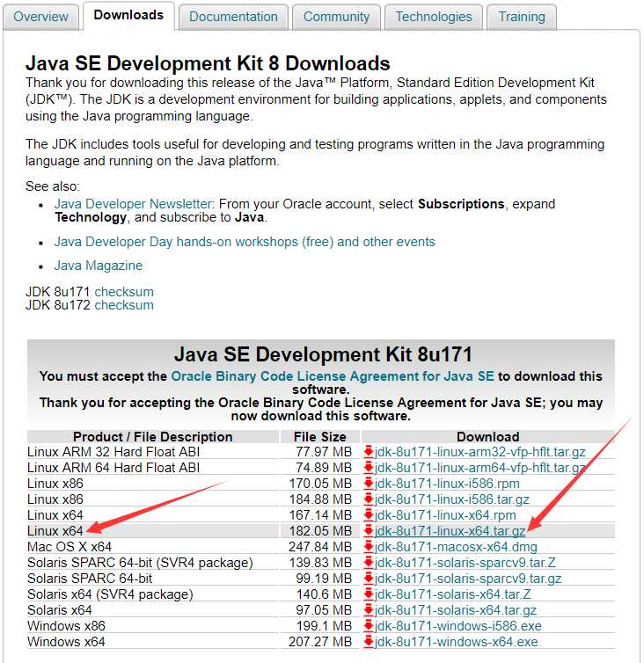This screenshot has width=644, height=663.
Task: Open the Community tab
Action: [336, 17]
